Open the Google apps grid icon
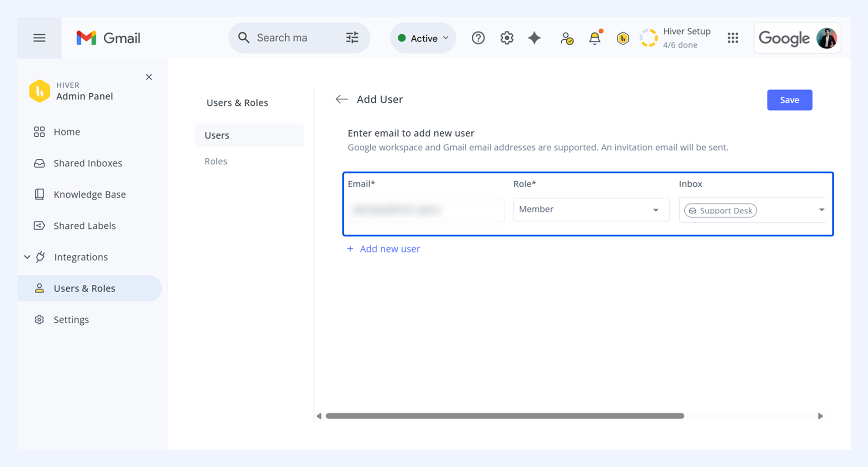868x467 pixels. (733, 38)
